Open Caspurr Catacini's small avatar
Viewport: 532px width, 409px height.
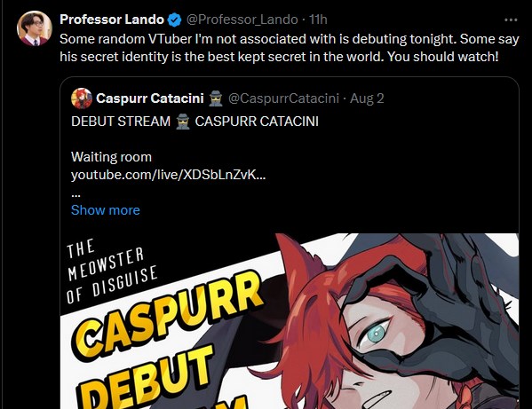(x=82, y=98)
